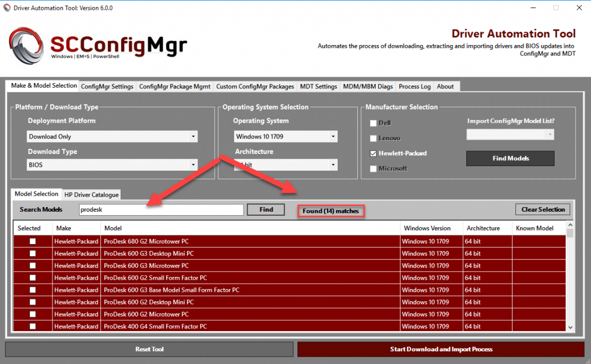Open the About tab

(x=446, y=85)
